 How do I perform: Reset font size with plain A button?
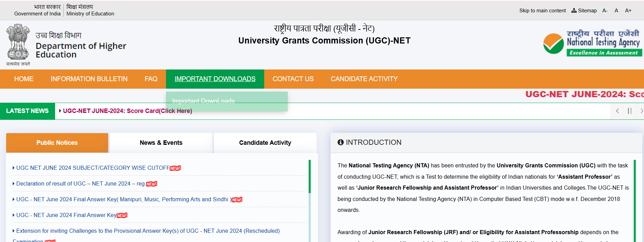pos(616,11)
